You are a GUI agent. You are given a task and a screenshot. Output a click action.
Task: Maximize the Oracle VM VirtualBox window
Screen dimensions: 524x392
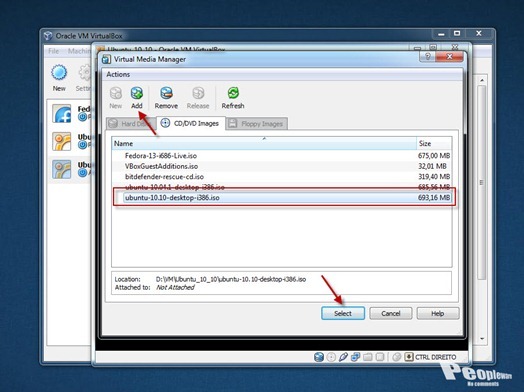pyautogui.click(x=457, y=33)
